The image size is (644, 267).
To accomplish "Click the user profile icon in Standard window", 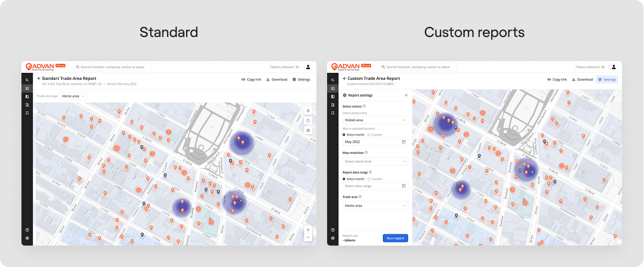I will 308,67.
